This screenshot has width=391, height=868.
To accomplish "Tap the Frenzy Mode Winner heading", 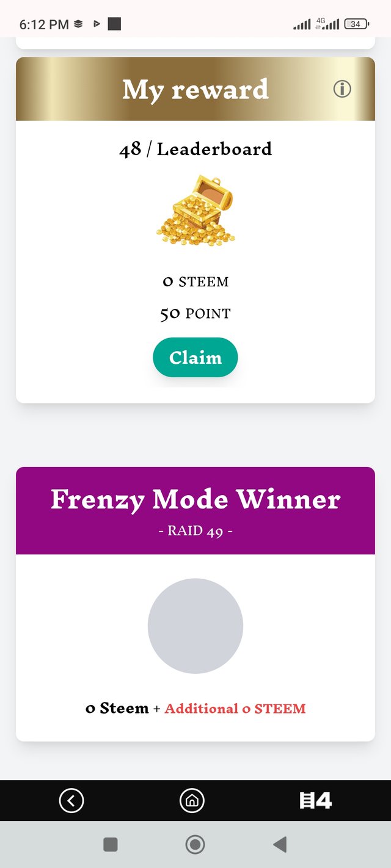I will tap(195, 499).
